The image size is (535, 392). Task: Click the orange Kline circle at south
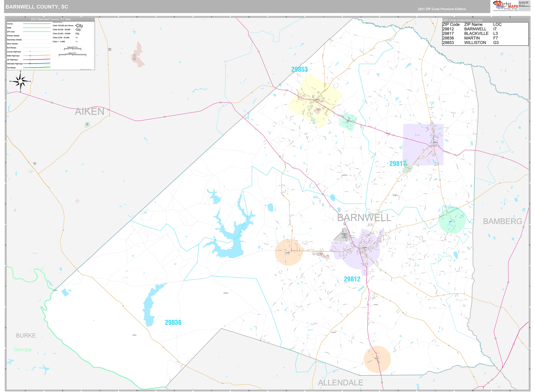(x=377, y=359)
